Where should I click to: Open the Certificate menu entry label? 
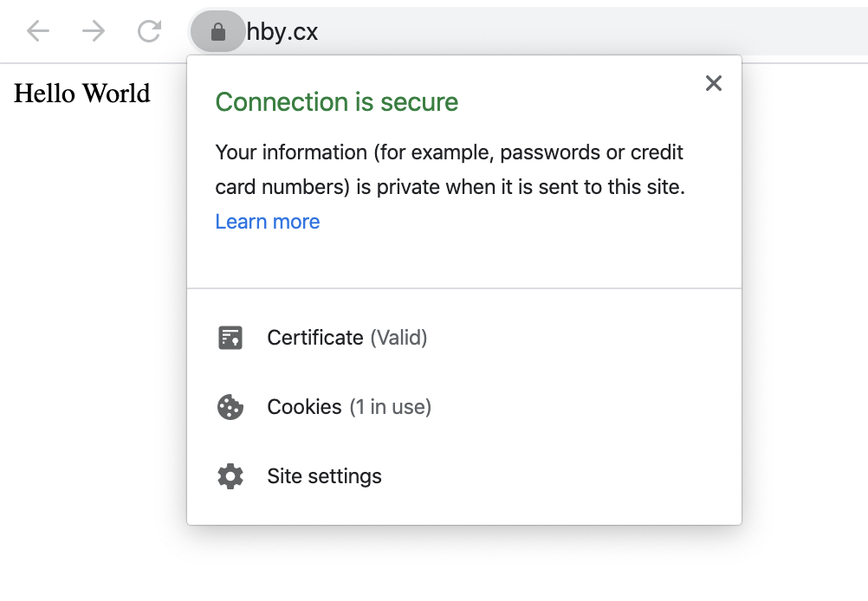click(x=315, y=338)
